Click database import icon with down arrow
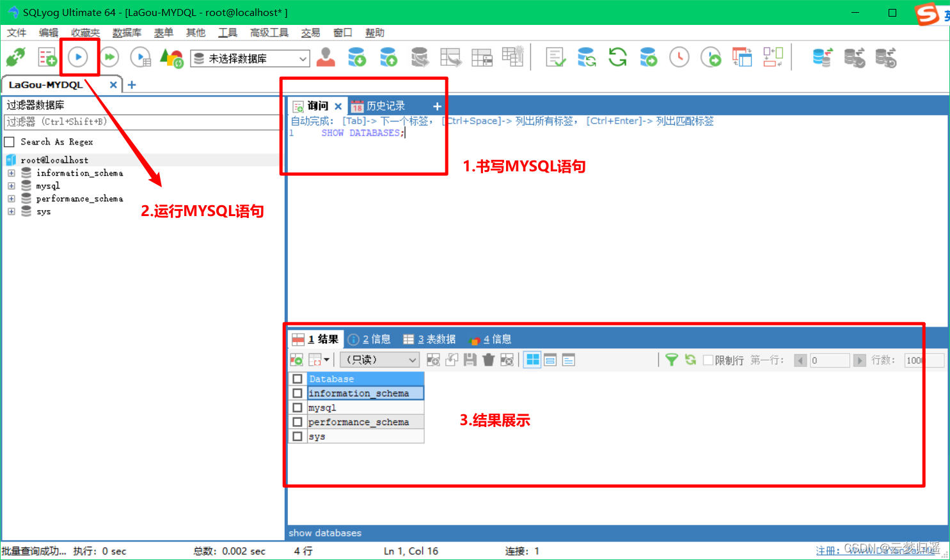The image size is (950, 560). [x=357, y=58]
